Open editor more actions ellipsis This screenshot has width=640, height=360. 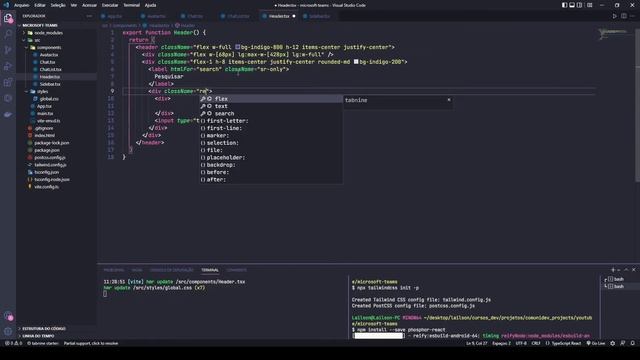coord(632,16)
